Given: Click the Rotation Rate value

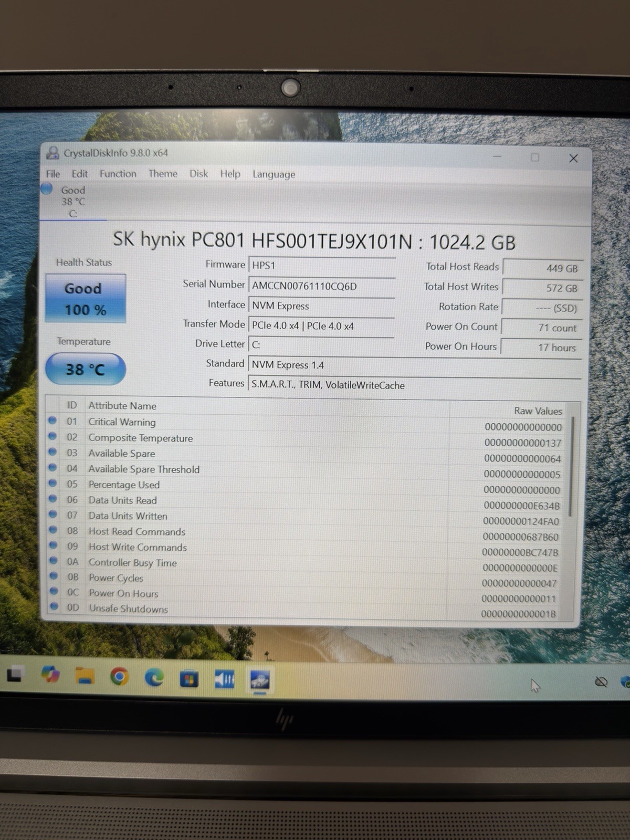Looking at the screenshot, I should point(542,308).
